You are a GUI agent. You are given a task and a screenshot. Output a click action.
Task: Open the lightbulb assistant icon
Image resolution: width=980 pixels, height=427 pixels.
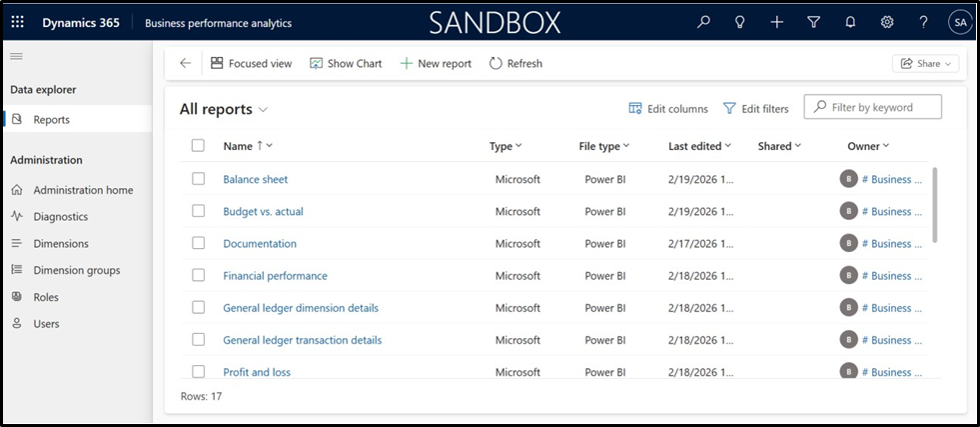click(740, 23)
